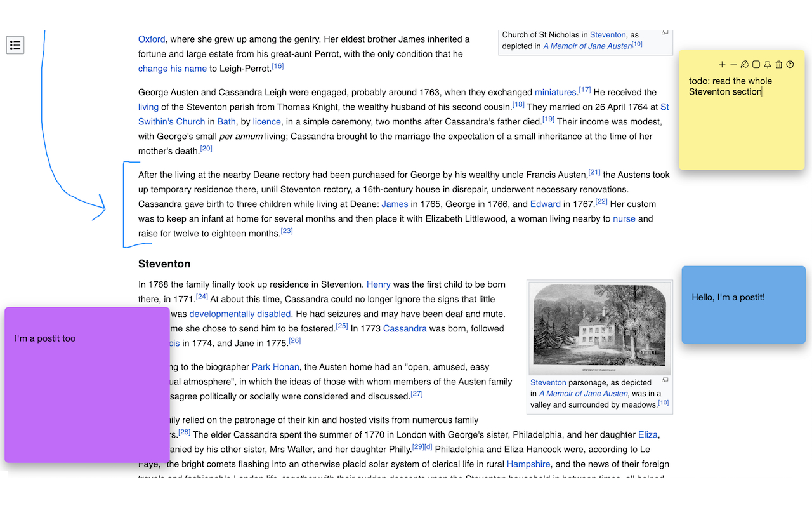Click the Steventon section heading
This screenshot has width=812, height=508.
(164, 264)
